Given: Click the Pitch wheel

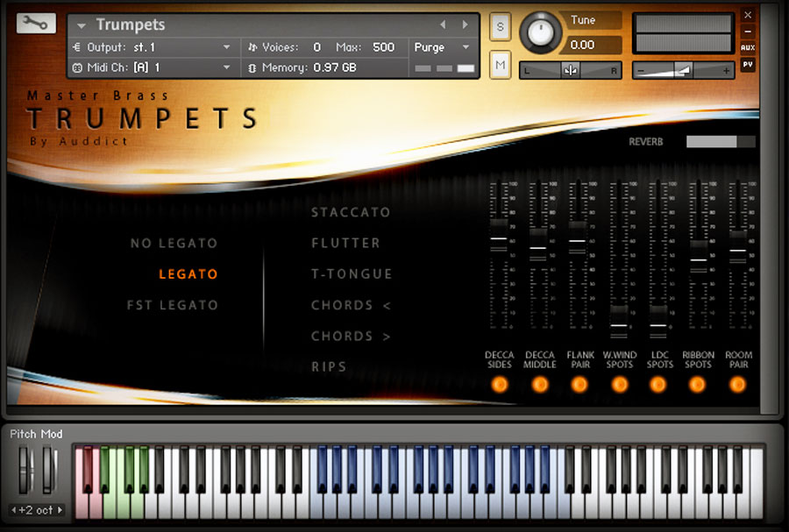Looking at the screenshot, I should click(x=25, y=470).
